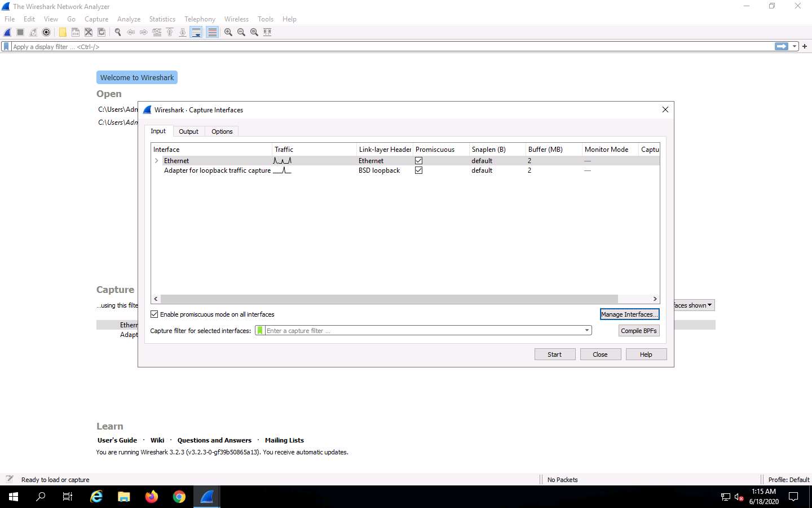Click the zoom in magnifier toolbar icon
This screenshot has height=508, width=812.
click(228, 32)
